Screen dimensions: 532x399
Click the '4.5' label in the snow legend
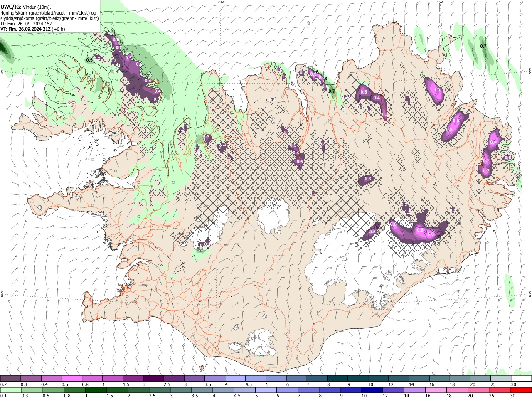click(249, 384)
